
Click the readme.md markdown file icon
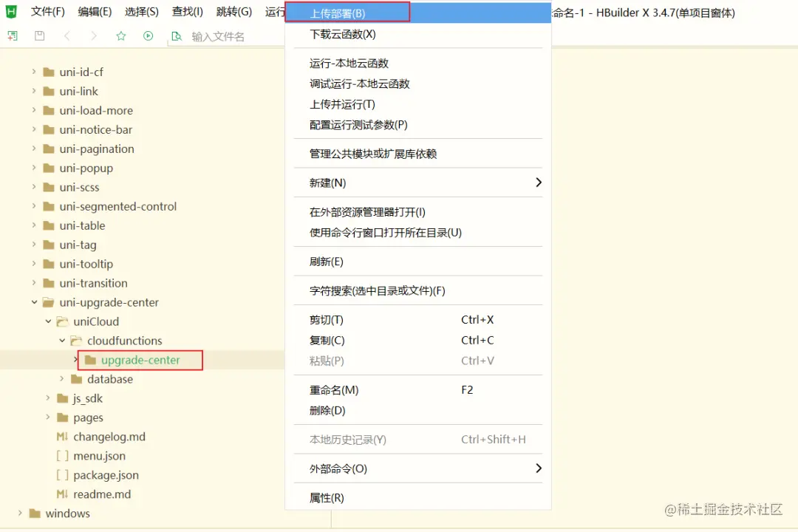(x=62, y=494)
